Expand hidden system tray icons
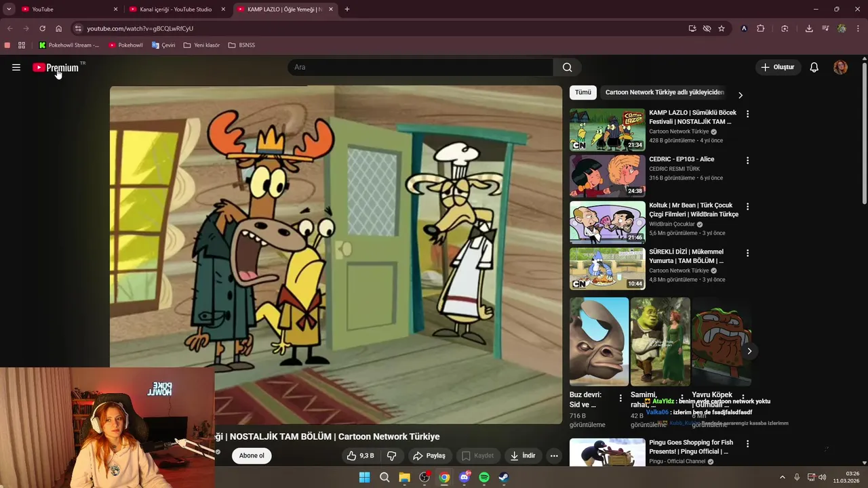This screenshot has width=868, height=488. [782, 477]
